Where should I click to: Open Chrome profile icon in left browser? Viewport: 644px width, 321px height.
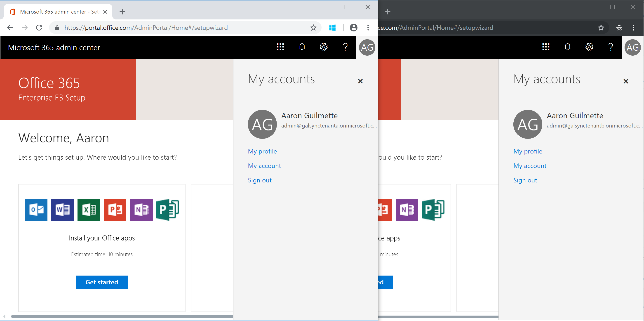click(x=353, y=28)
